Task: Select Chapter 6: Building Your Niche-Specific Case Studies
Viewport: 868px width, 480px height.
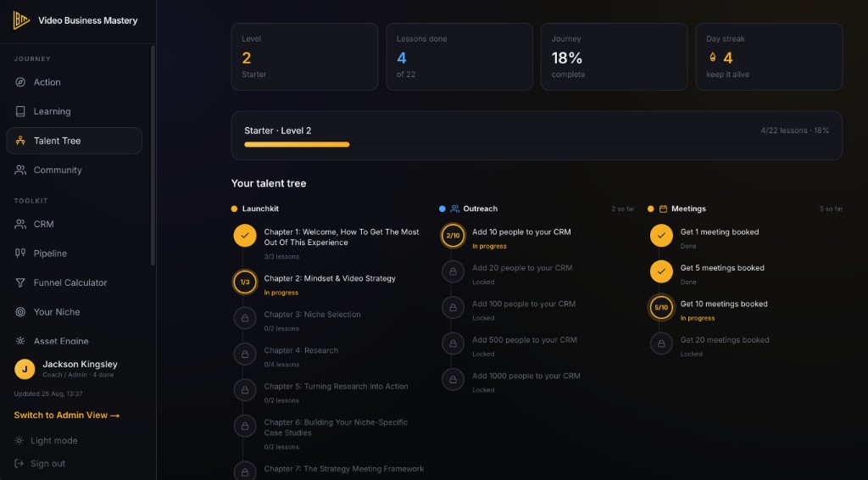Action: (336, 427)
